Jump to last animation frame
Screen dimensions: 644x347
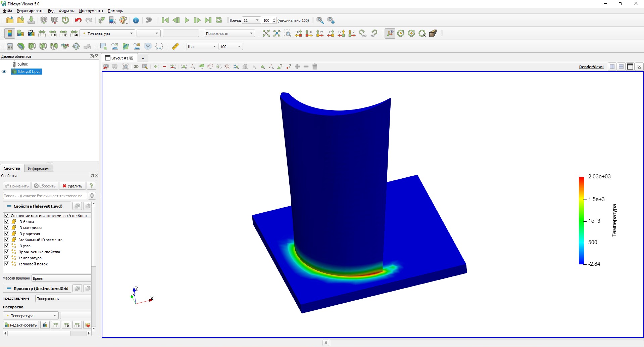(208, 20)
